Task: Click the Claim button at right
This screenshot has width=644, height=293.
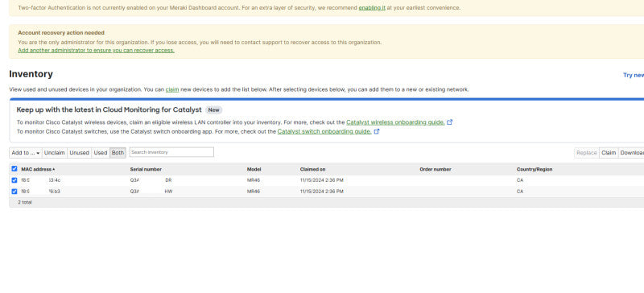Action: [x=609, y=152]
